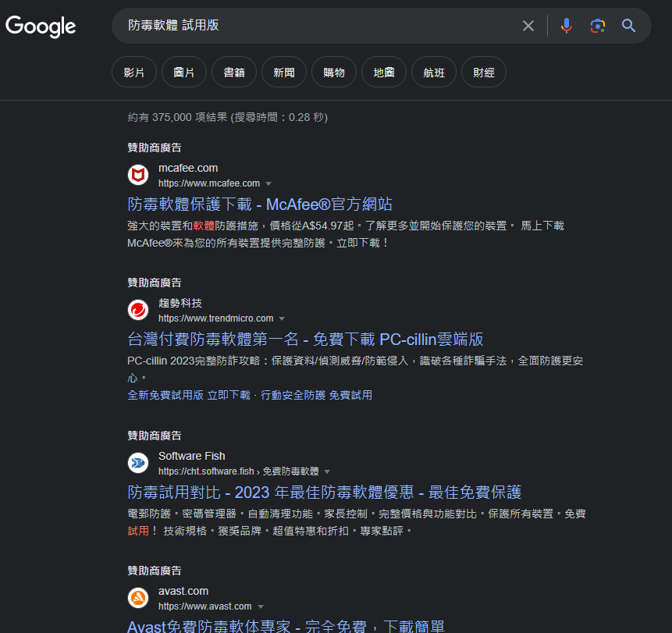Expand dropdown arrow next to trendmicro.com URL
Screen dimensions: 672x633
(x=282, y=319)
